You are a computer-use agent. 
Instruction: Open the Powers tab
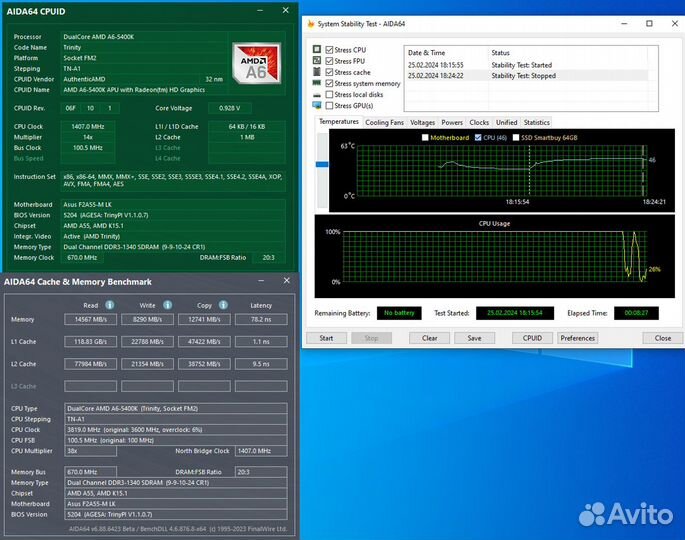coord(452,122)
